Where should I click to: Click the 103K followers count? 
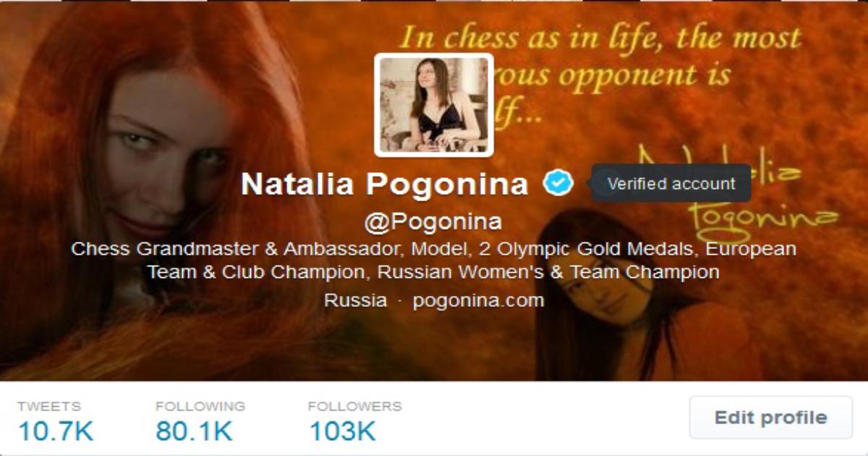342,431
